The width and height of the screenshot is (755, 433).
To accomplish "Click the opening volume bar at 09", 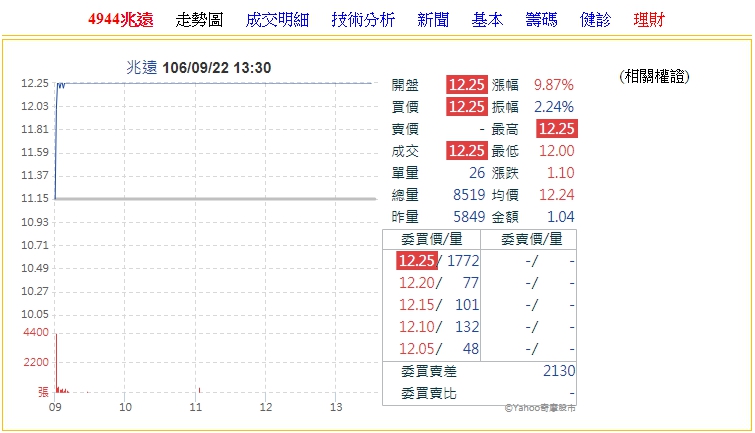I will [x=56, y=363].
